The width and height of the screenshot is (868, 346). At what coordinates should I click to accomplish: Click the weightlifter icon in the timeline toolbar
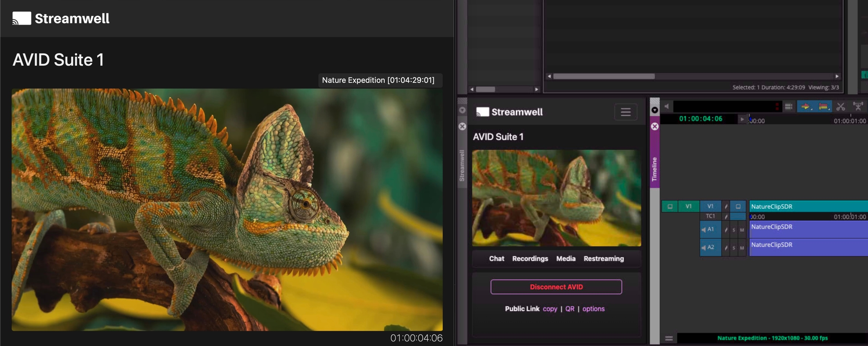pyautogui.click(x=858, y=107)
